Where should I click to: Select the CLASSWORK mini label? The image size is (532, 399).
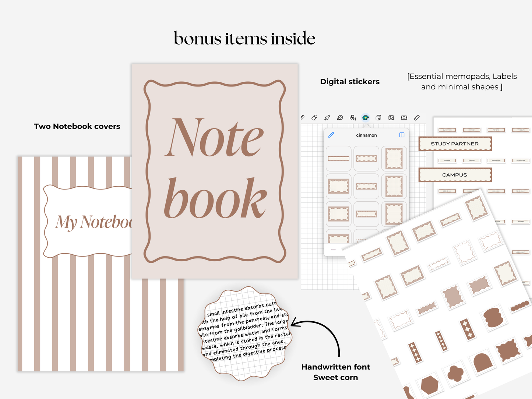pos(447,130)
